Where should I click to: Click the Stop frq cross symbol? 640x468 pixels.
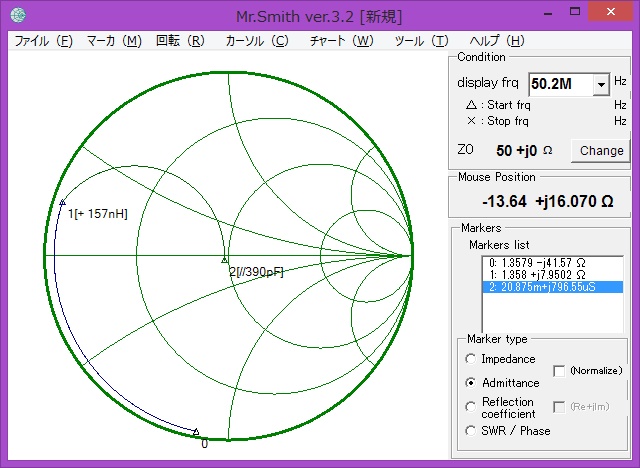point(471,121)
